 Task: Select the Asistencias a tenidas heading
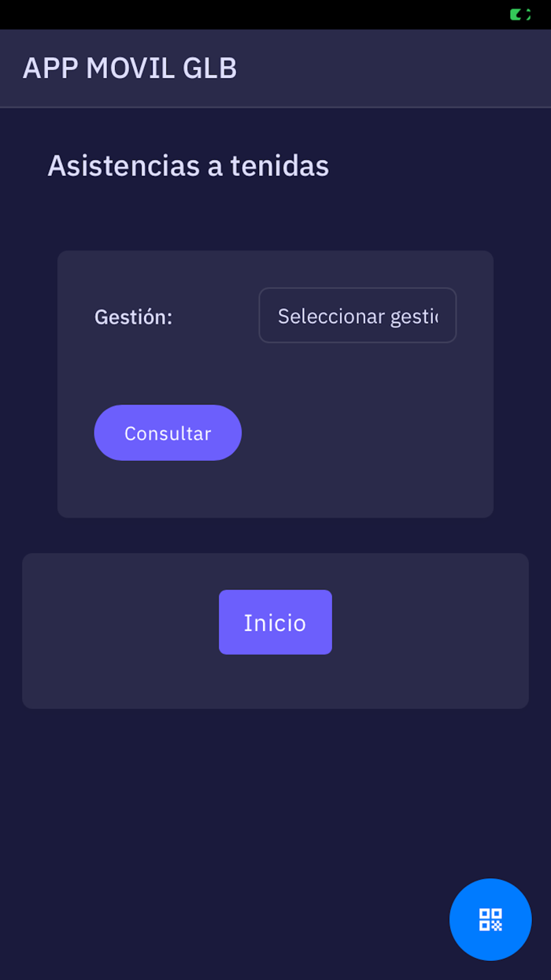[189, 165]
